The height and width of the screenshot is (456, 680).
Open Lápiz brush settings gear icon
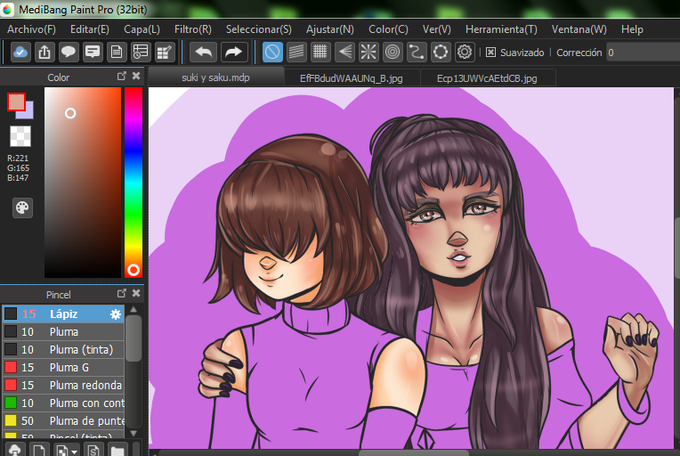coord(115,314)
